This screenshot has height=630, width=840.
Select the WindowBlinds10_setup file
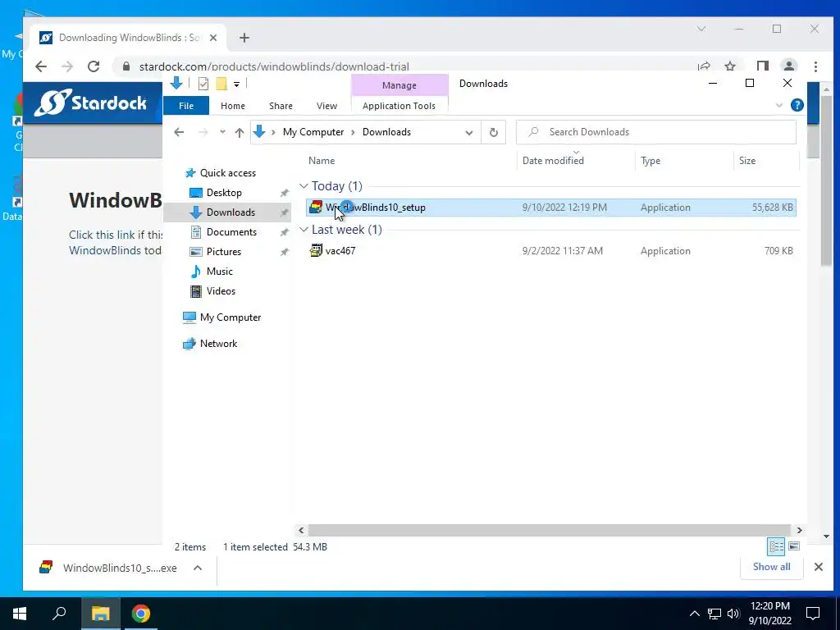point(550,208)
